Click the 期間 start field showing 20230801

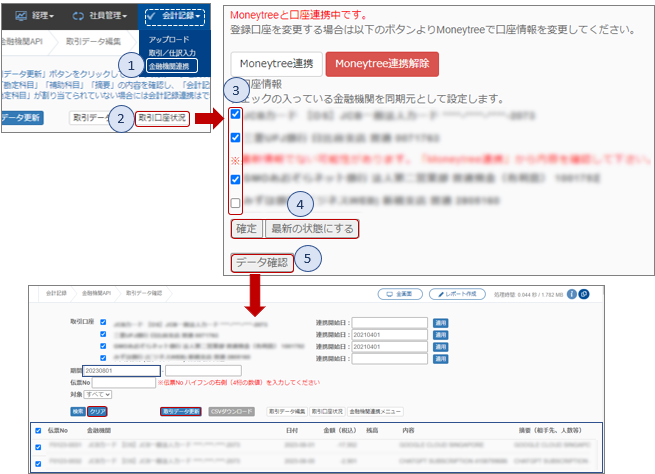pyautogui.click(x=122, y=370)
